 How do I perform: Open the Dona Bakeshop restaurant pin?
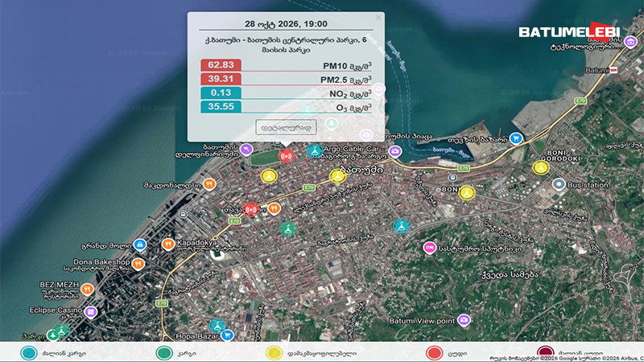138,264
